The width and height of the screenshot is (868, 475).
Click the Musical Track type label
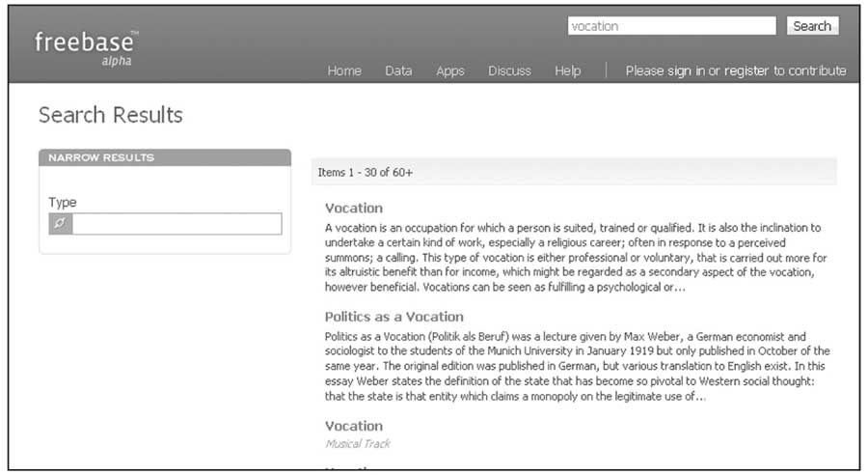[358, 443]
